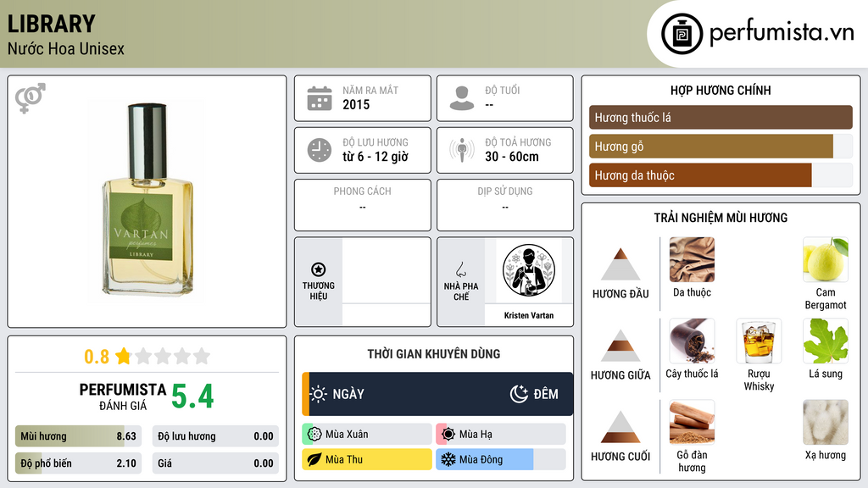Click the Kristen Vartan perfumer name

click(529, 315)
